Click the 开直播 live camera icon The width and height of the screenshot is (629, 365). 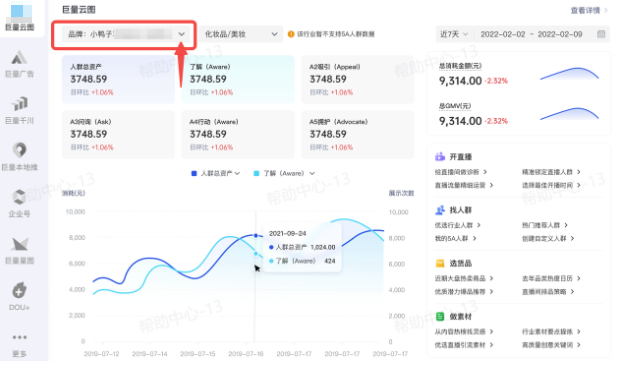pyautogui.click(x=440, y=156)
